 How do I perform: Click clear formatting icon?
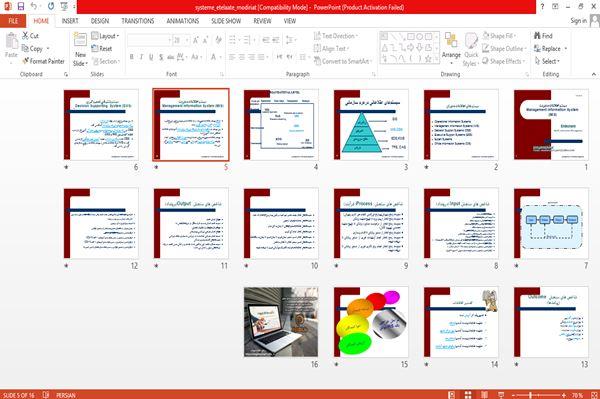tap(218, 40)
